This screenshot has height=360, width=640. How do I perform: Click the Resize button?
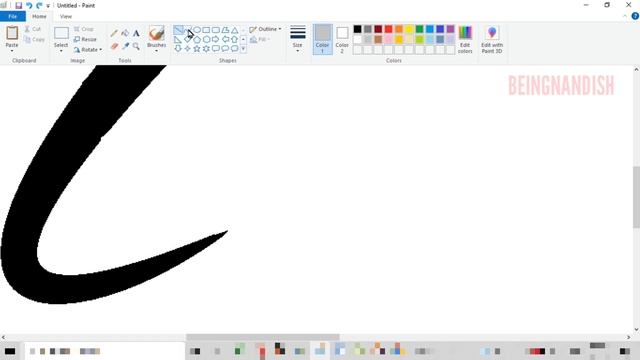pyautogui.click(x=85, y=39)
